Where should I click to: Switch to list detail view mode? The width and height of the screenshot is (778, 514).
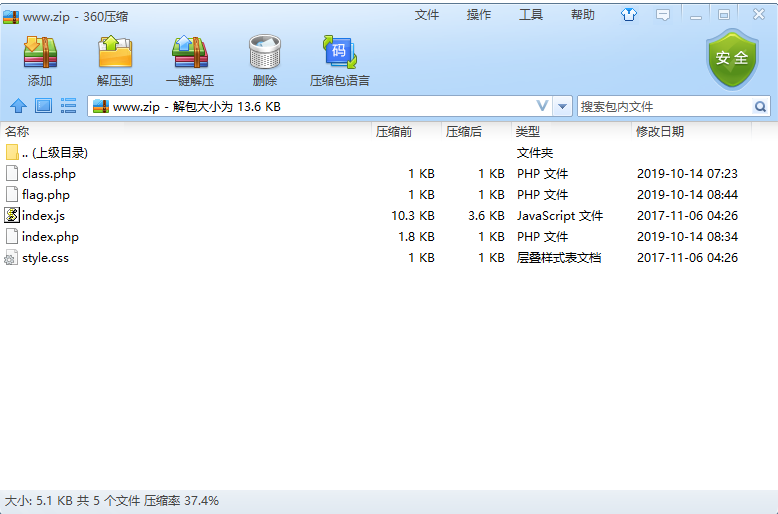click(x=68, y=106)
